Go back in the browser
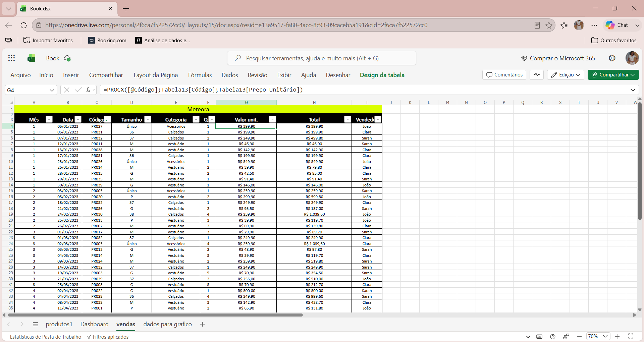Image resolution: width=644 pixels, height=342 pixels. [9, 25]
